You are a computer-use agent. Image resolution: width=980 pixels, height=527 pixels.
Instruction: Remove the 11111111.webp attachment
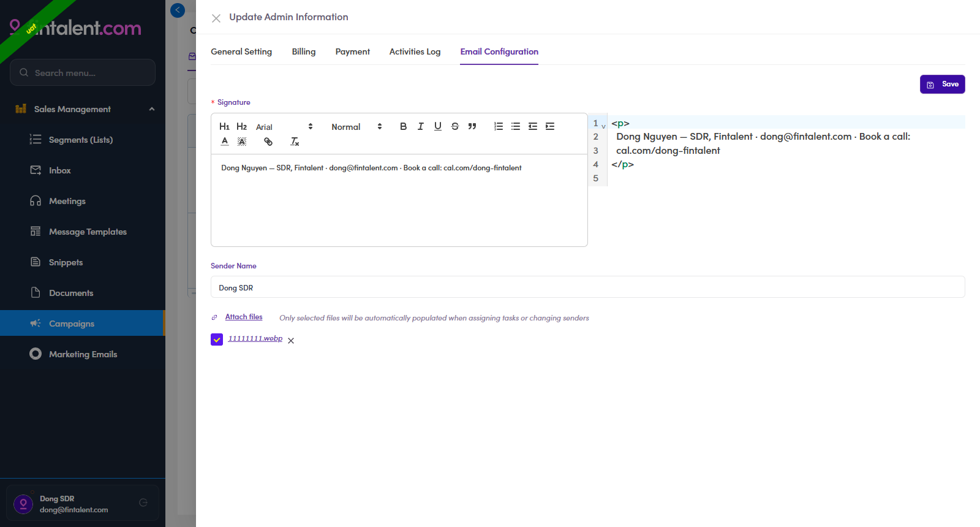pos(291,341)
